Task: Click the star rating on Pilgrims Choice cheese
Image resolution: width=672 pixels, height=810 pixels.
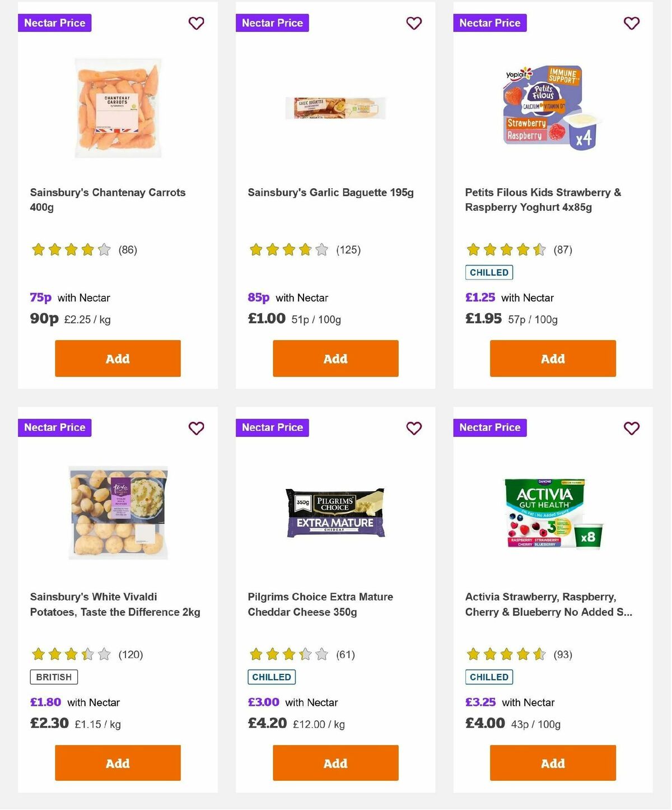Action: click(x=288, y=654)
